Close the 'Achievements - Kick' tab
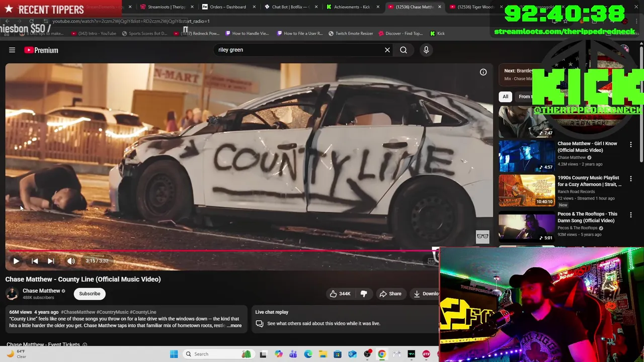This screenshot has height=362, width=644. (378, 7)
